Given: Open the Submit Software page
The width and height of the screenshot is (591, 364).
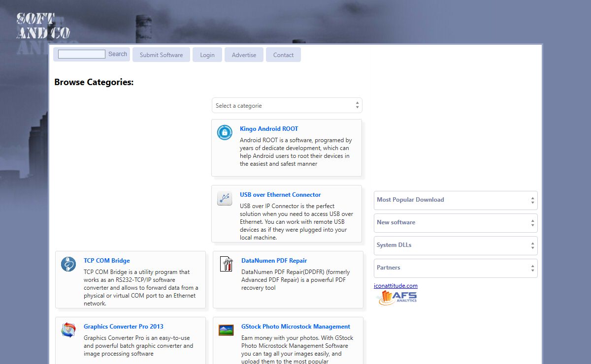Looking at the screenshot, I should pos(161,55).
